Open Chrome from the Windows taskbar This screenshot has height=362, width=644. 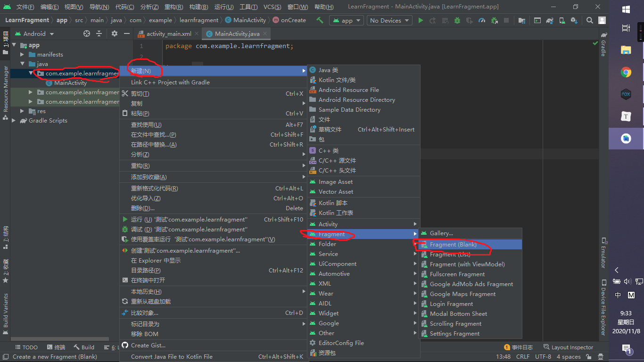coord(626,72)
